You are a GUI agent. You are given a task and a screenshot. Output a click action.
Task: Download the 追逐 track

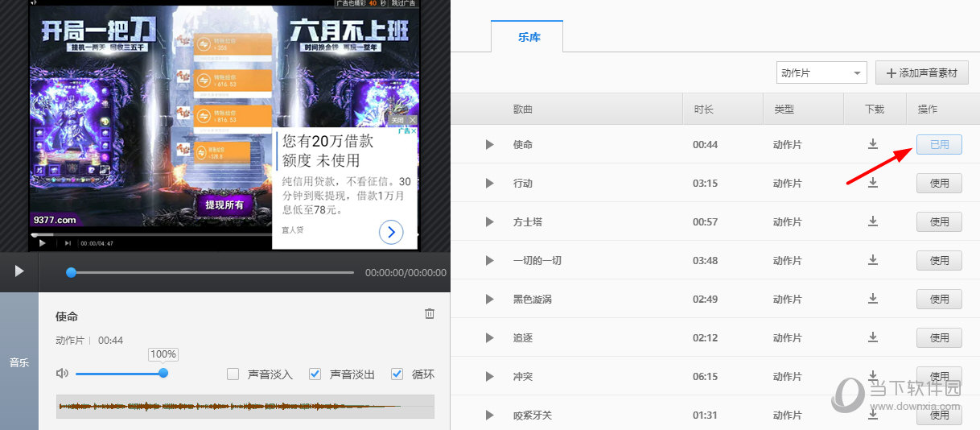[873, 337]
